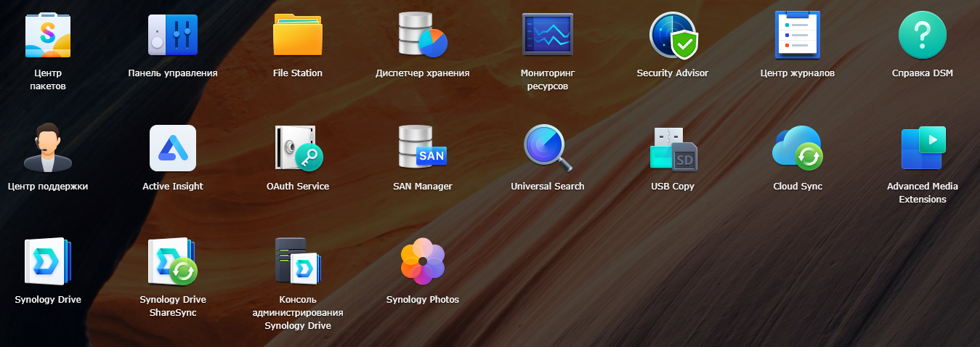Open Справка DSM help icon
This screenshot has width=980, height=347.
point(923,35)
